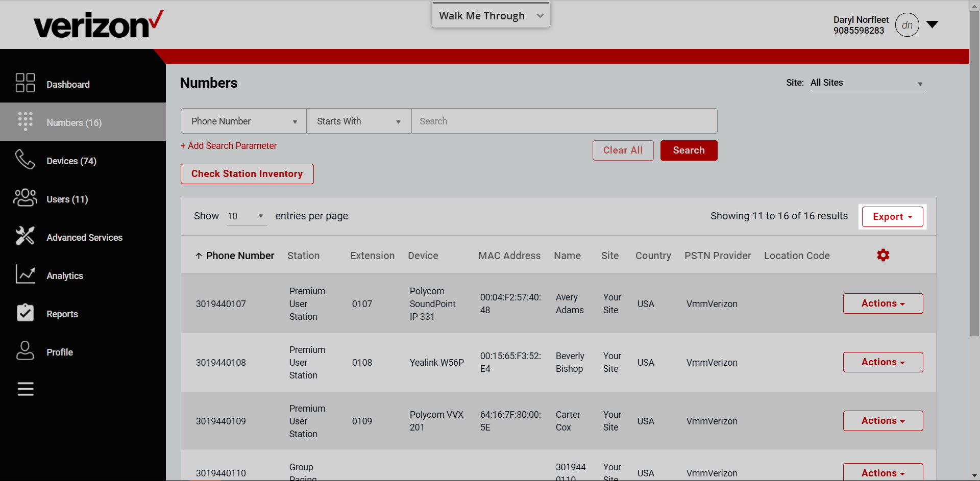Screen dimensions: 980x481
Task: Select Numbers (16) in the sidebar
Action: tap(83, 121)
